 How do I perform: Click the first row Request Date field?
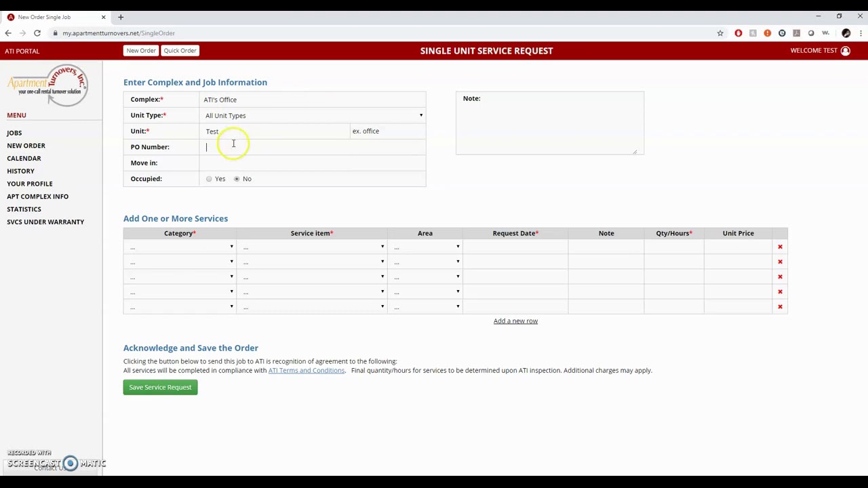tap(516, 247)
